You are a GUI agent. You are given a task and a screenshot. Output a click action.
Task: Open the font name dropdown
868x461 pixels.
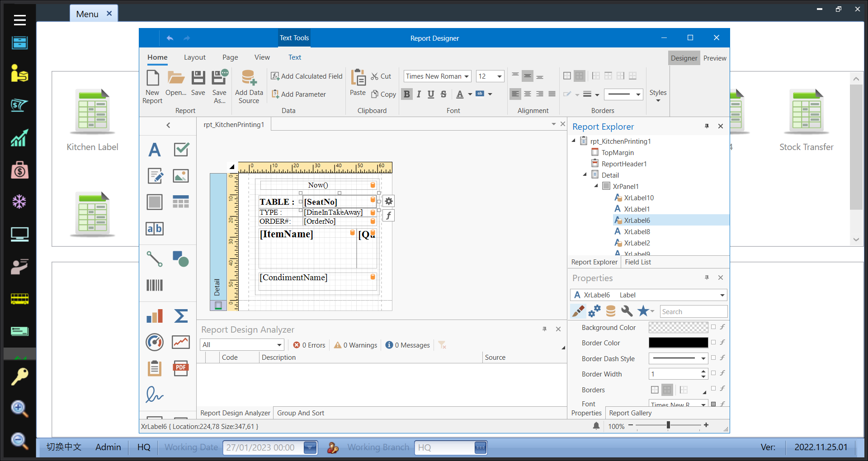point(466,76)
